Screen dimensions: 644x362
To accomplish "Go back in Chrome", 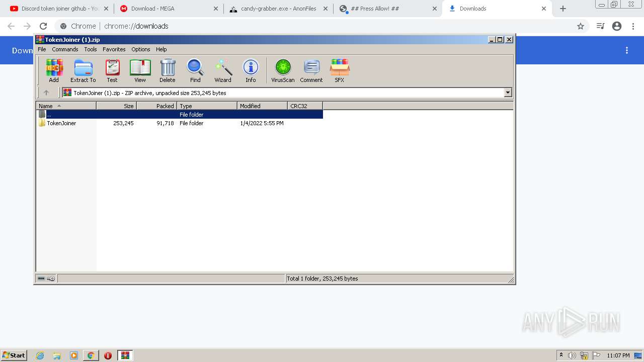I will [x=11, y=26].
